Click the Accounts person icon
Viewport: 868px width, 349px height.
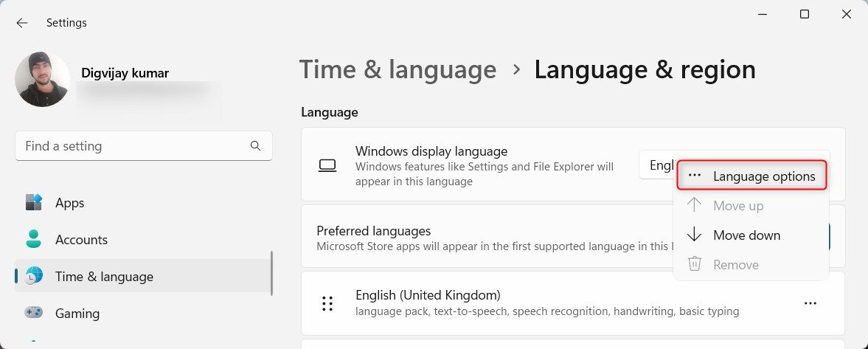34,240
